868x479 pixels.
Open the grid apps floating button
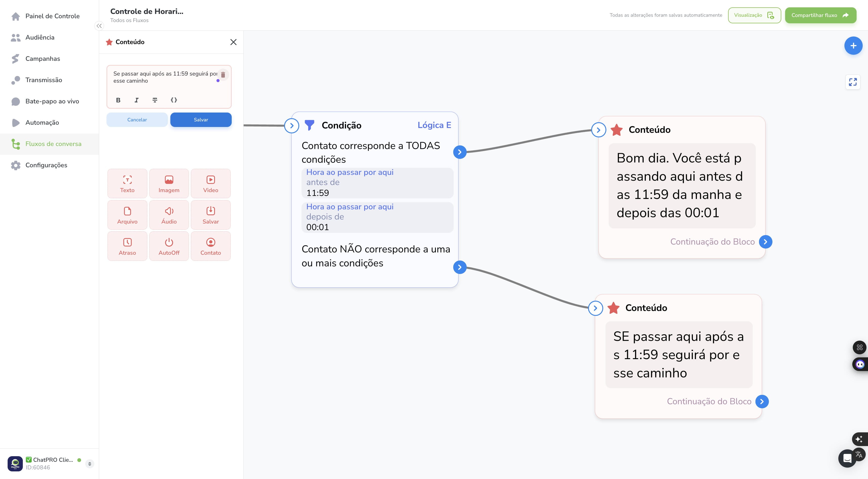pyautogui.click(x=860, y=347)
